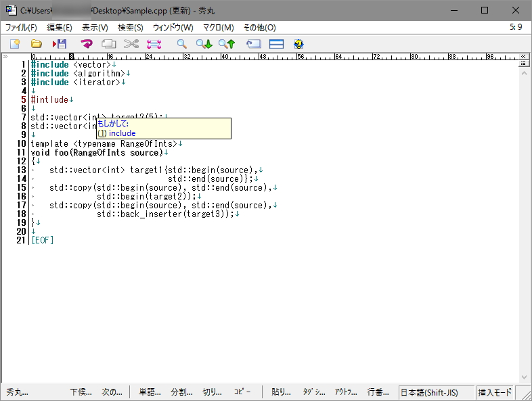Click std::back_inserter(target3)); on line 18
Viewport: 532px width, 401px height.
166,214
